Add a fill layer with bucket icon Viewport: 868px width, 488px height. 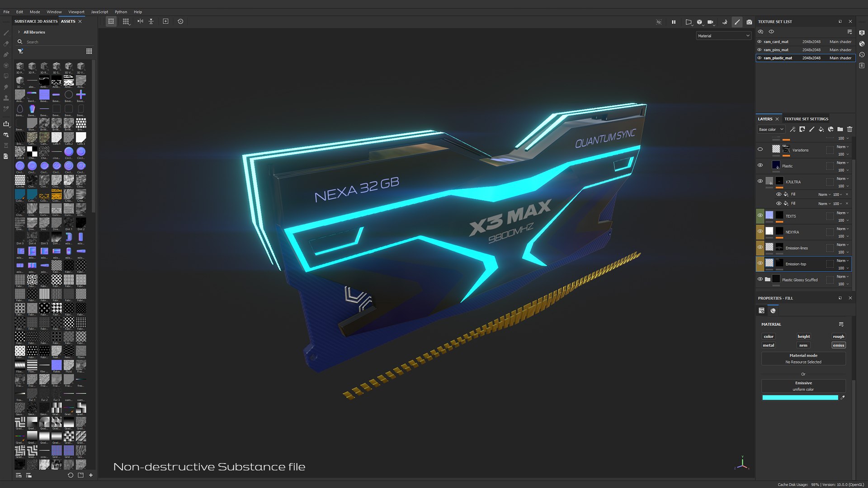tap(821, 129)
